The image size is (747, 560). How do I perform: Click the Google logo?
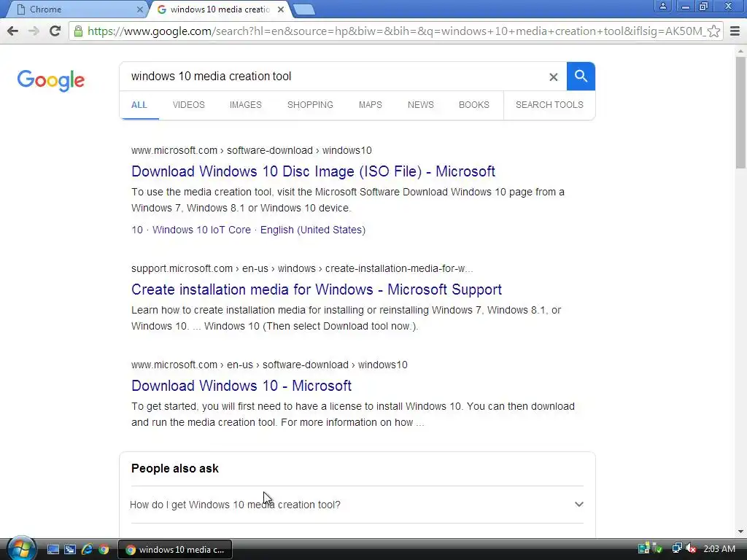pyautogui.click(x=51, y=80)
